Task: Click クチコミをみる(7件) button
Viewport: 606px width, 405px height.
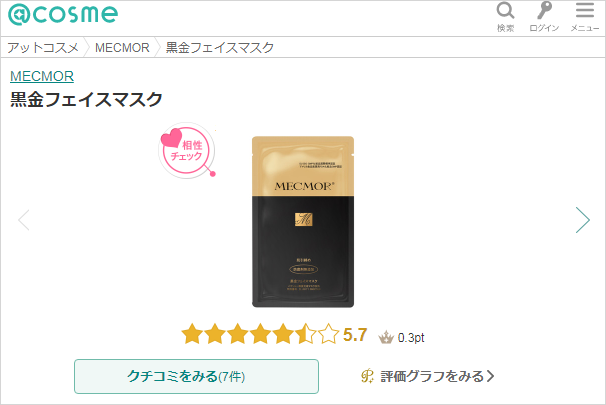Action: (196, 376)
